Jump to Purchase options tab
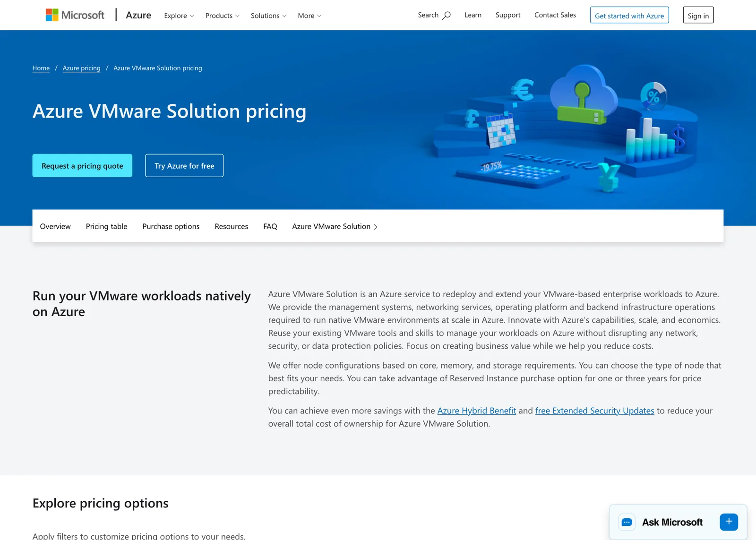Screen dimensions: 756x540 click(171, 226)
